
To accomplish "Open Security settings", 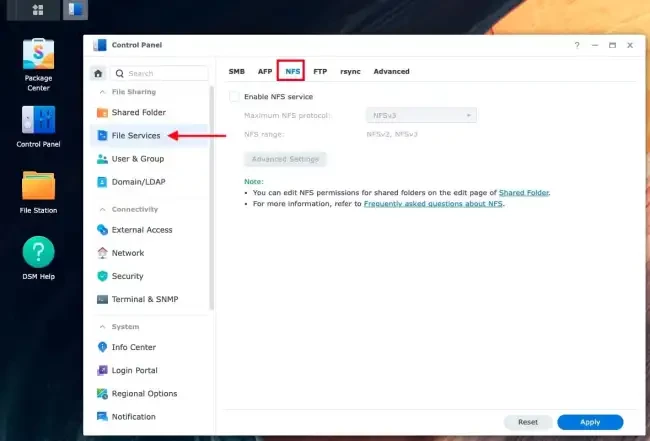I will [x=149, y=276].
